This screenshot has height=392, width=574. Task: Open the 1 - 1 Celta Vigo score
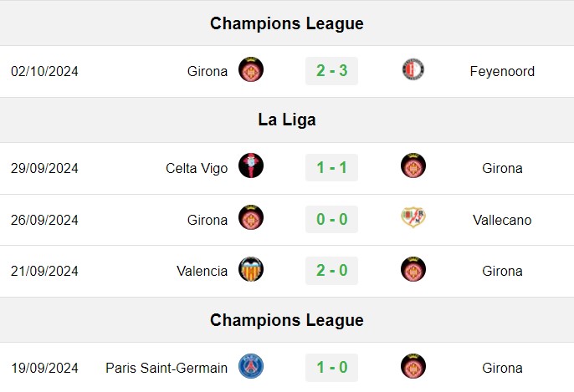(x=331, y=168)
